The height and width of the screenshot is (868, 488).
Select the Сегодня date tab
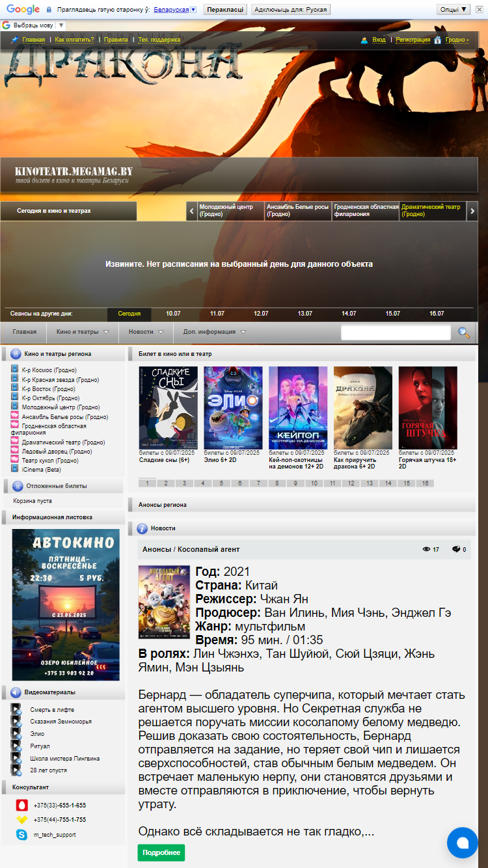129,314
